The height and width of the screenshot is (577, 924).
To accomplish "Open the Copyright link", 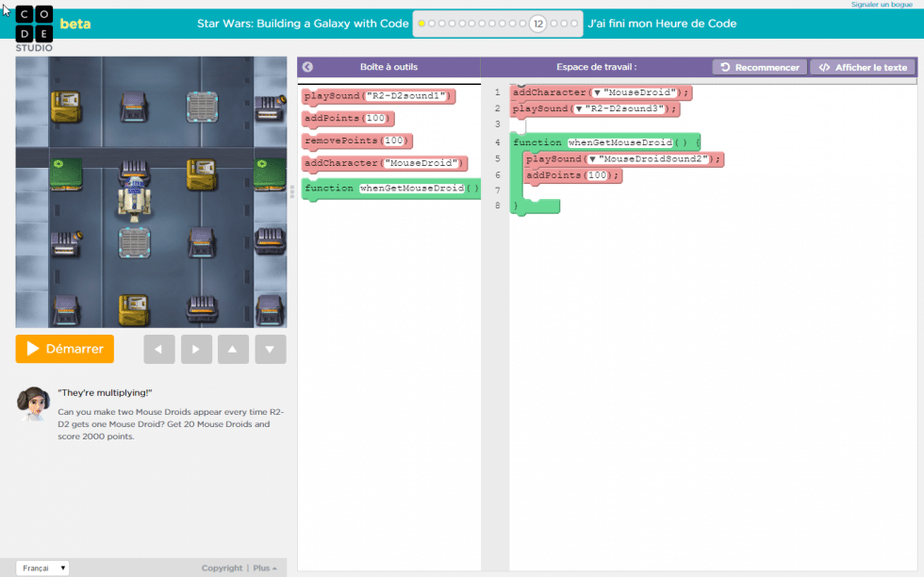I will click(x=222, y=569).
